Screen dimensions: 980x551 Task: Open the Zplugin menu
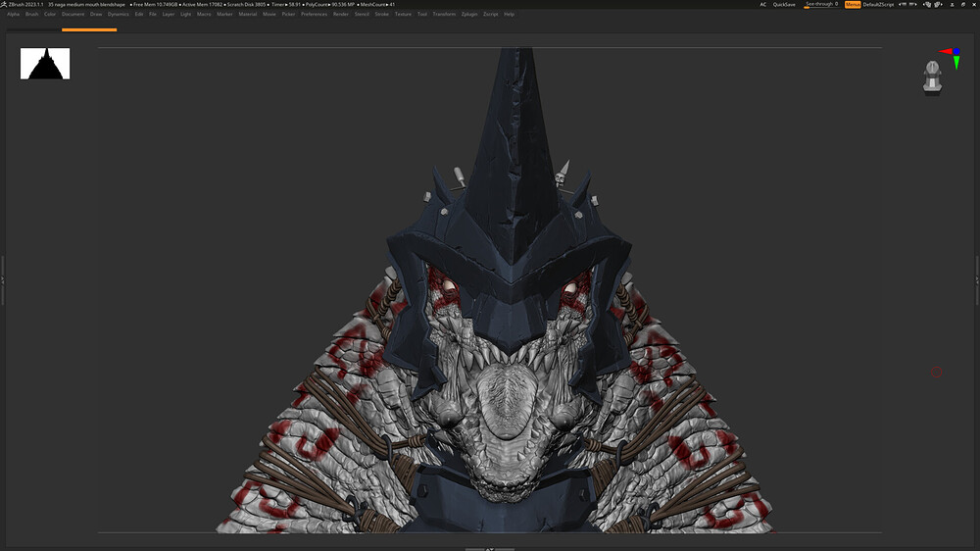click(469, 15)
